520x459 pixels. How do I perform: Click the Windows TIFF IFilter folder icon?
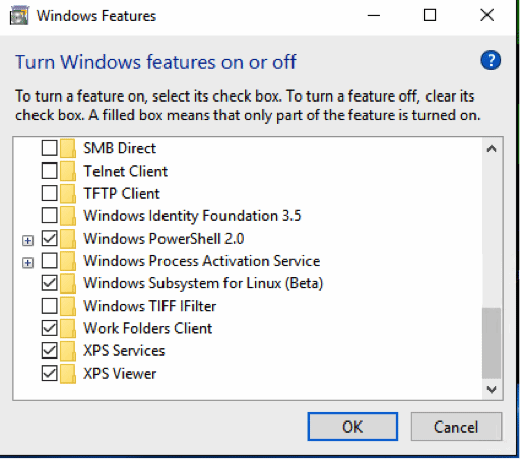[68, 306]
